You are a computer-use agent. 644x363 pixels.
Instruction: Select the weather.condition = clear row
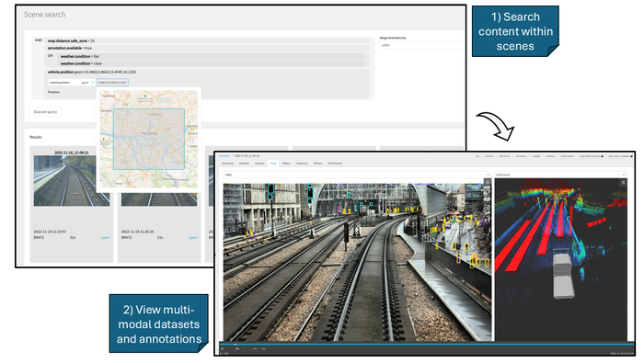click(x=212, y=63)
